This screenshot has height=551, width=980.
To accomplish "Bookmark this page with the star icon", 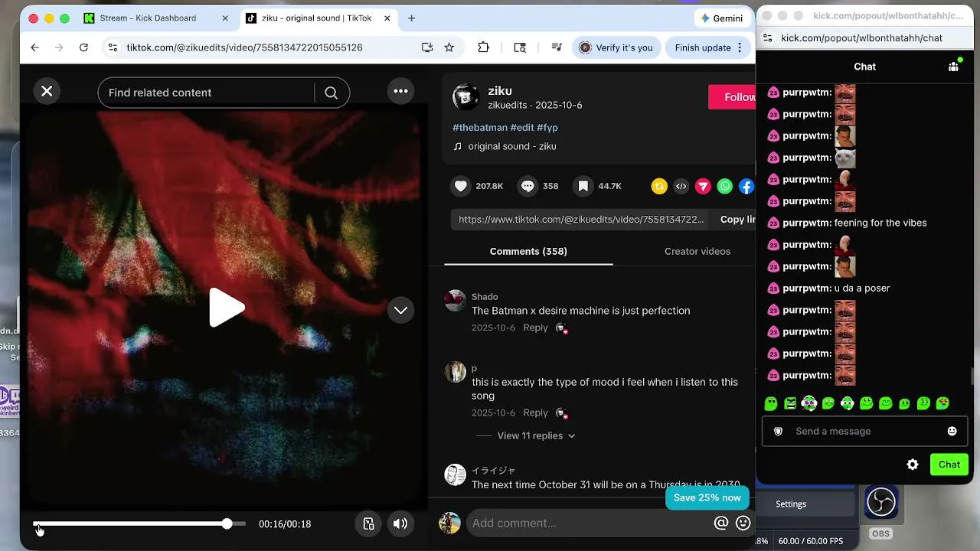I will (x=449, y=47).
